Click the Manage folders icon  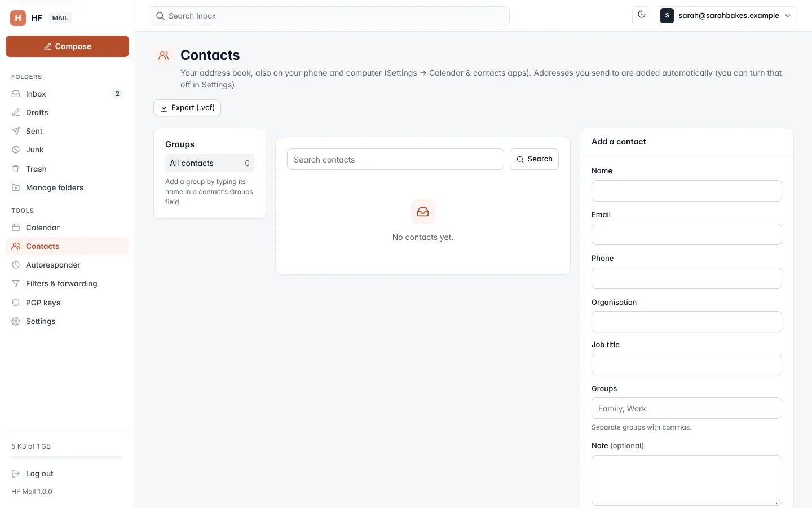click(x=16, y=187)
